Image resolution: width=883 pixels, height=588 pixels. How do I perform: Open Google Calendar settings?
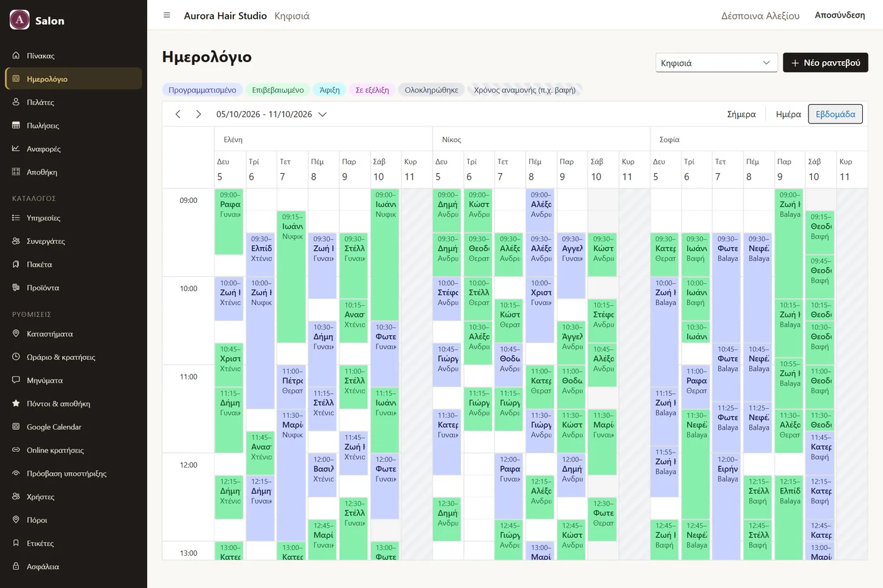coord(73,427)
